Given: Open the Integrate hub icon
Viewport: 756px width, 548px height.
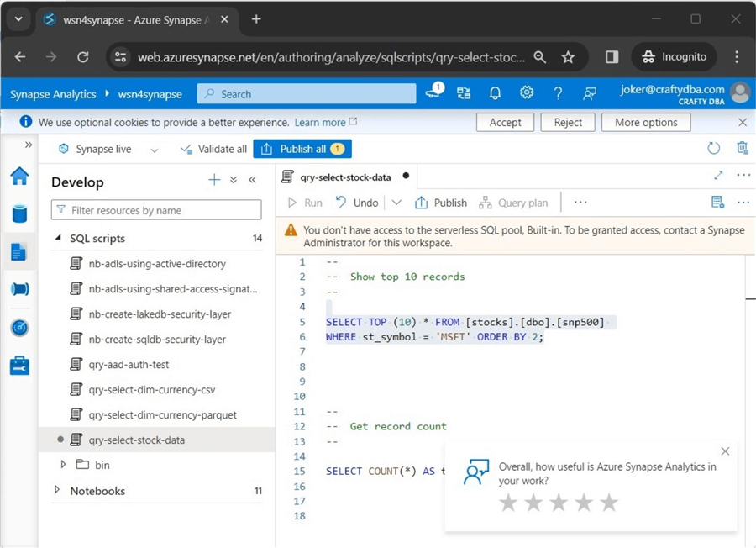Looking at the screenshot, I should point(19,289).
